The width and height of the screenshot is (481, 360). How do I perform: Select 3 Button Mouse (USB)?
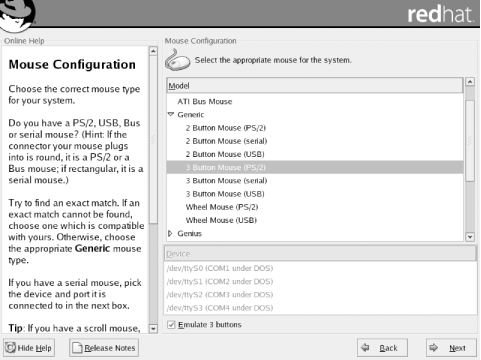click(x=315, y=194)
